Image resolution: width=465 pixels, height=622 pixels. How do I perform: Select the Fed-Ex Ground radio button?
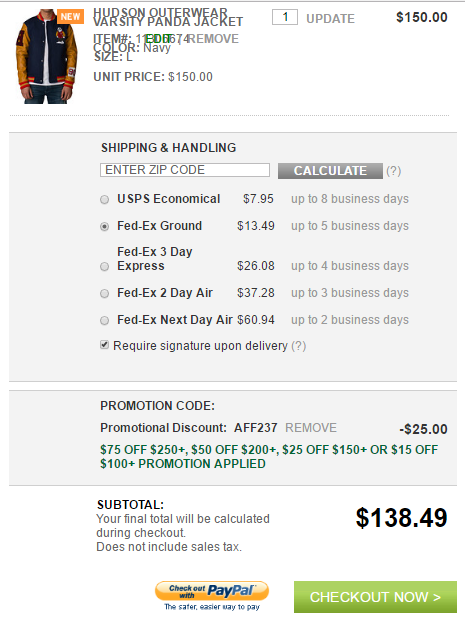[x=104, y=227]
